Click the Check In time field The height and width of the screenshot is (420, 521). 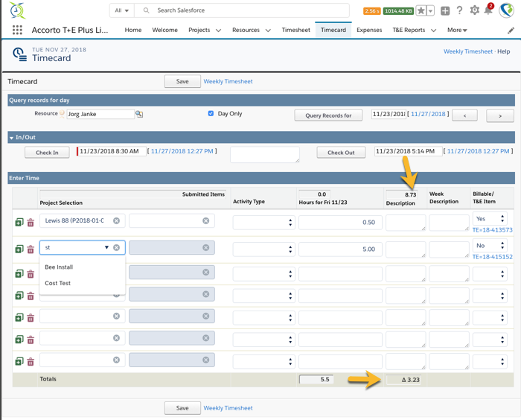click(x=112, y=151)
